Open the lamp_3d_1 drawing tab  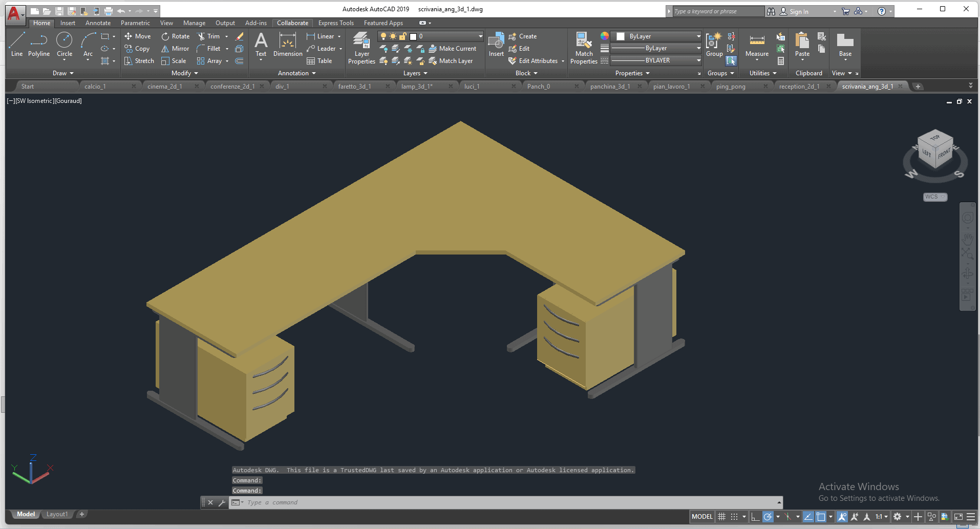pos(416,87)
